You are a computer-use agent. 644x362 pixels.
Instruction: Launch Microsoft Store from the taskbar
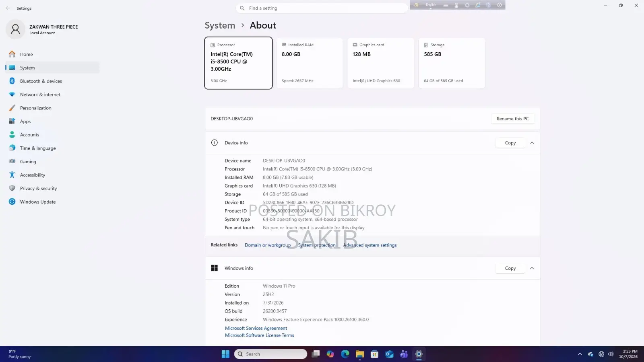375,354
